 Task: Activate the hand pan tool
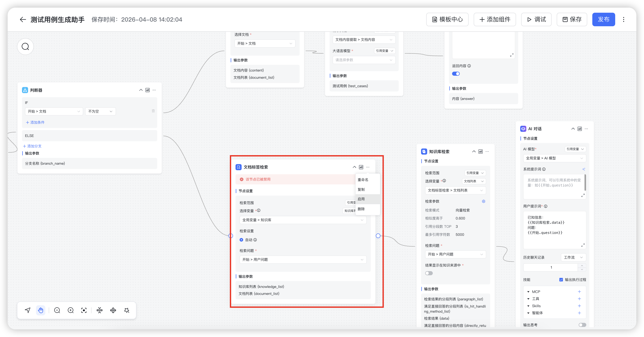[41, 310]
